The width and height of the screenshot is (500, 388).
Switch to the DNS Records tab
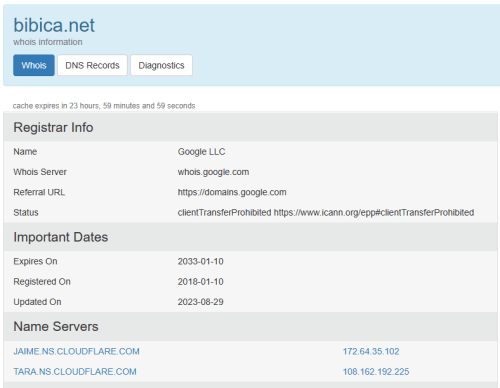coord(92,65)
